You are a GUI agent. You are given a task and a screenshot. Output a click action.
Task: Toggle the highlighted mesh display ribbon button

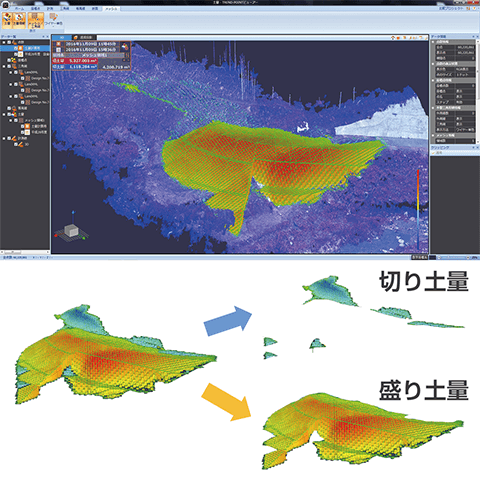[x=35, y=20]
